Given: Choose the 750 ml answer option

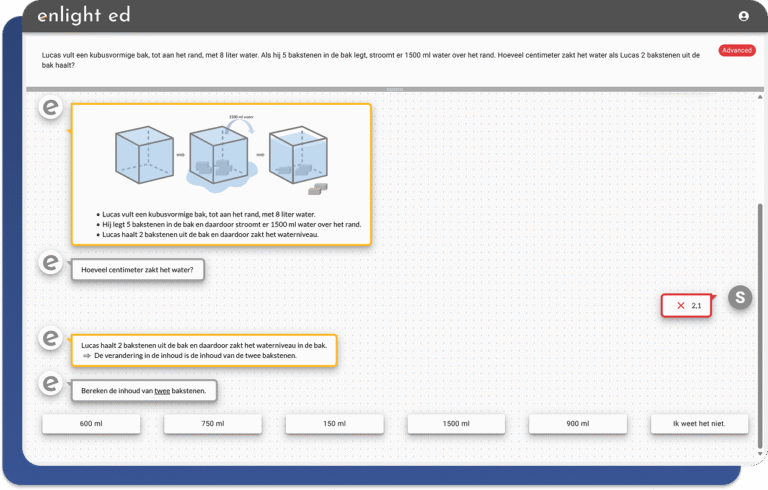Looking at the screenshot, I should point(213,424).
